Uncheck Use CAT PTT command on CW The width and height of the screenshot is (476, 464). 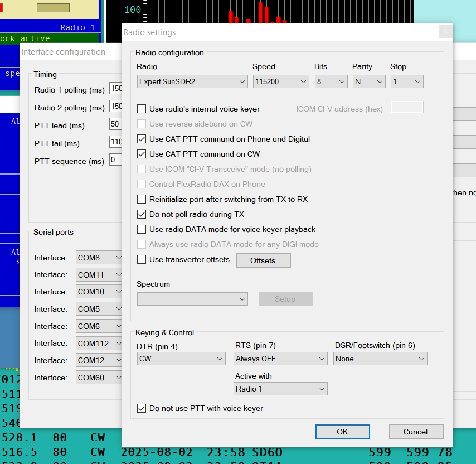142,154
